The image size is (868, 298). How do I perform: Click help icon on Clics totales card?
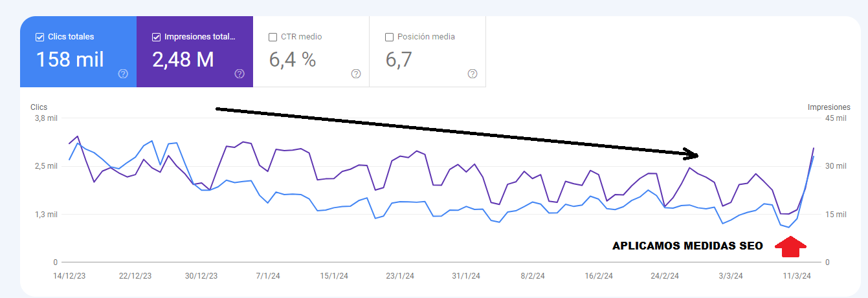coord(123,74)
